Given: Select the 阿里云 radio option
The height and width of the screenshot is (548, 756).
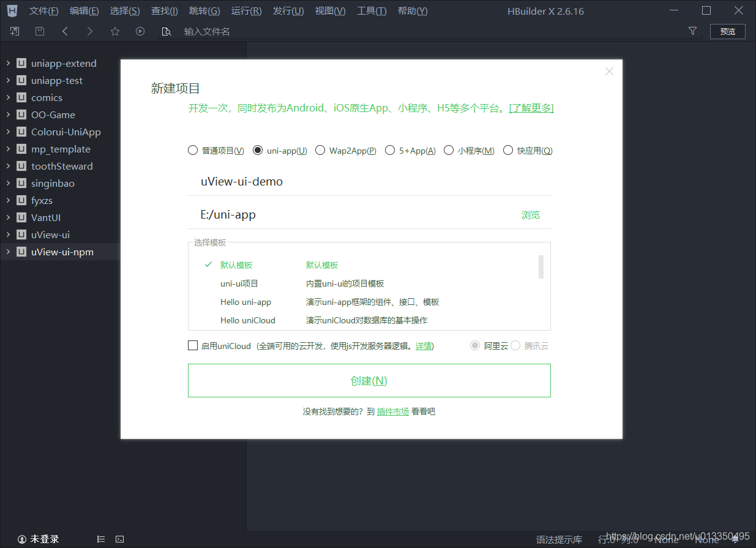Looking at the screenshot, I should pos(475,345).
